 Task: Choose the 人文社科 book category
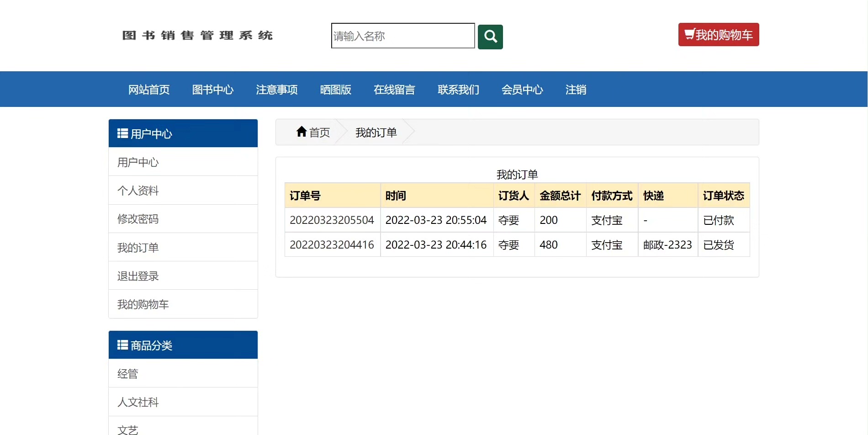(x=138, y=402)
